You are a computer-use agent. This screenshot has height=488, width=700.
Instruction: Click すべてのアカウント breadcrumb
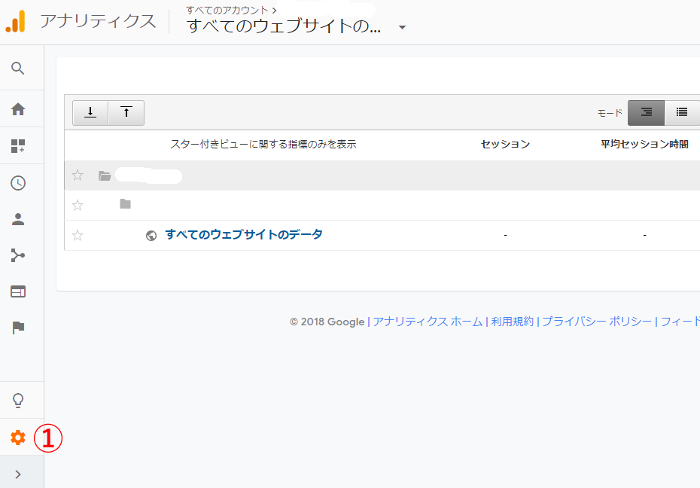tap(227, 10)
